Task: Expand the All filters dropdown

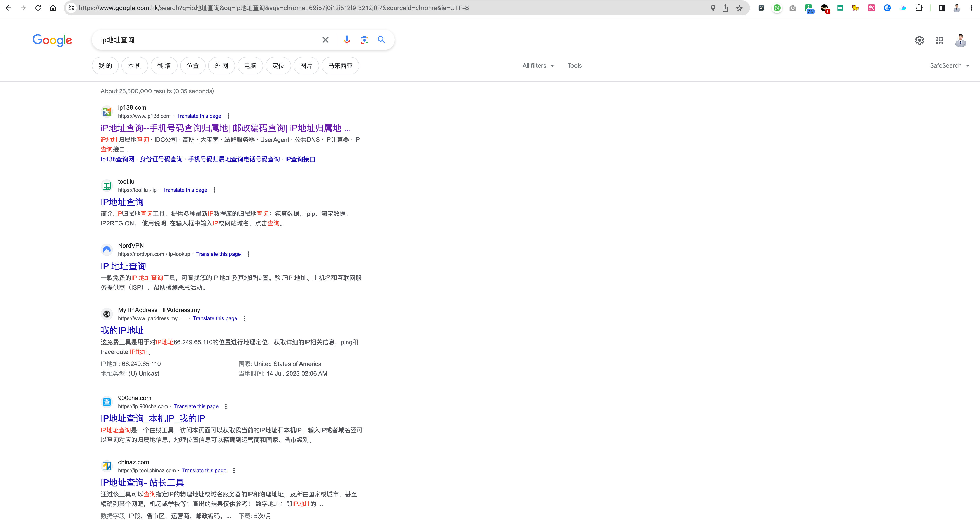Action: pos(538,66)
